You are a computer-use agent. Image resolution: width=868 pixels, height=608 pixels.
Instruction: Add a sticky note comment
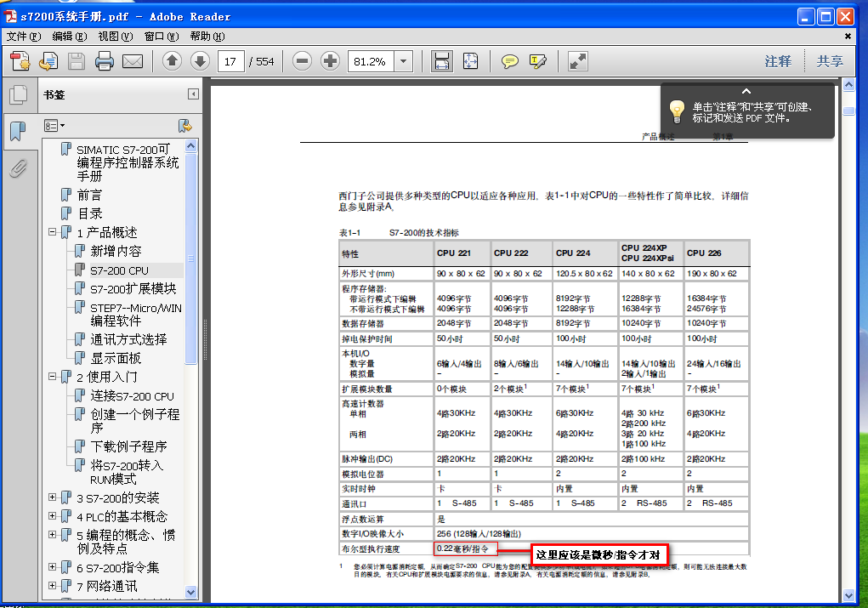click(x=510, y=61)
